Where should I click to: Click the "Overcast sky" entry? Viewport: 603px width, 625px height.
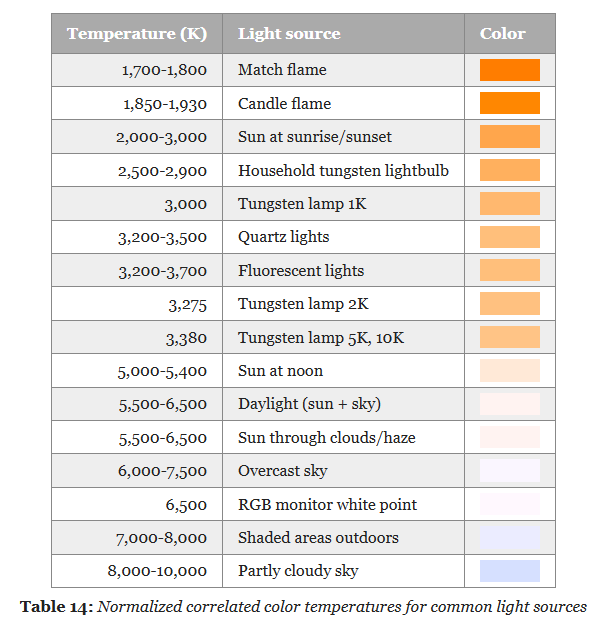pos(282,471)
